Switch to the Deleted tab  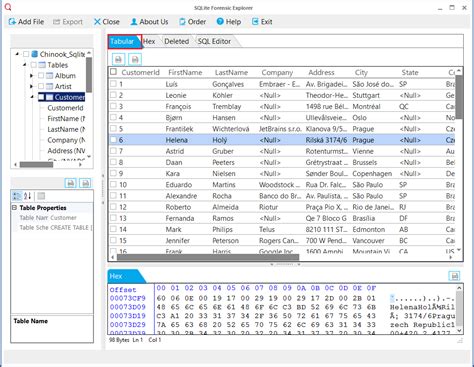coord(177,41)
